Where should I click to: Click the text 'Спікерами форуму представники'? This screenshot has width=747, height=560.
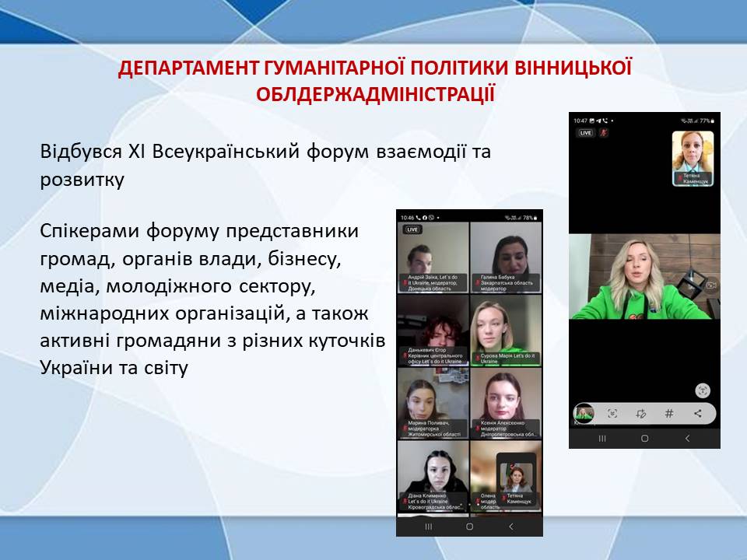(199, 231)
